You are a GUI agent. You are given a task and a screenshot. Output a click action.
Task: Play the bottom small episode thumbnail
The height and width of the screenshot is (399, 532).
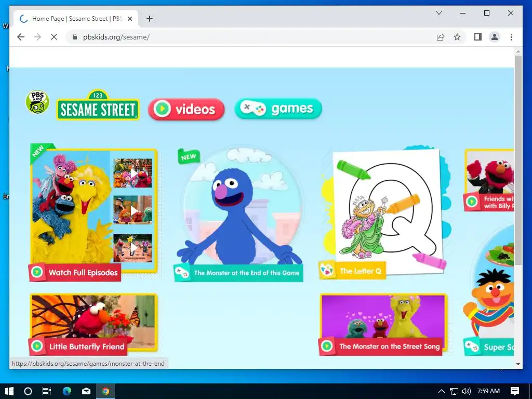point(132,248)
